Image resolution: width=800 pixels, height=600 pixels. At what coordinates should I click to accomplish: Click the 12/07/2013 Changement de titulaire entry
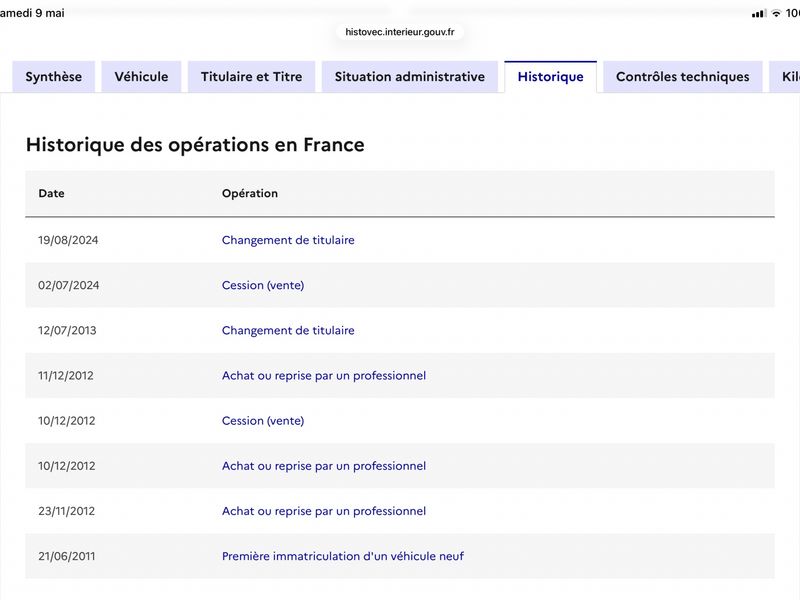(288, 330)
